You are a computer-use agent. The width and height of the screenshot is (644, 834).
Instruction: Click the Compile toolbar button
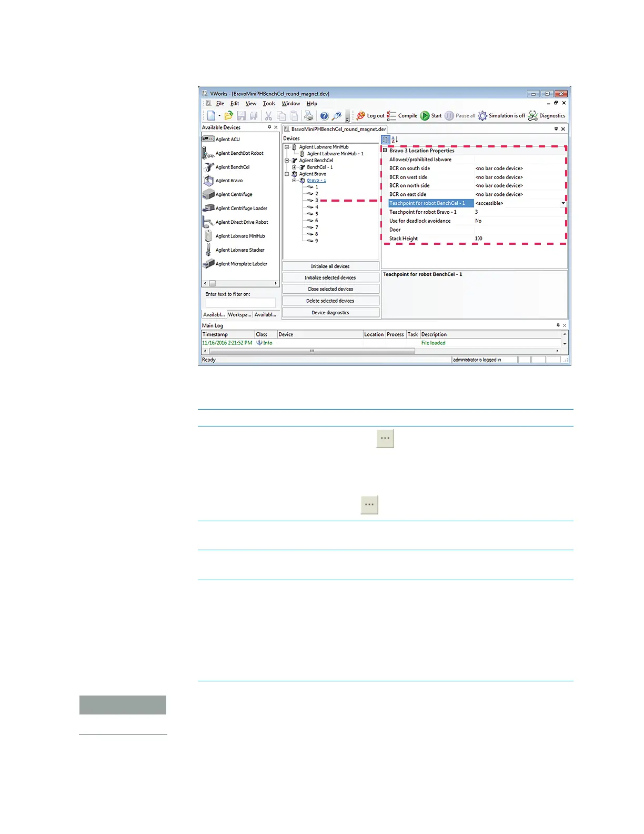tap(402, 116)
